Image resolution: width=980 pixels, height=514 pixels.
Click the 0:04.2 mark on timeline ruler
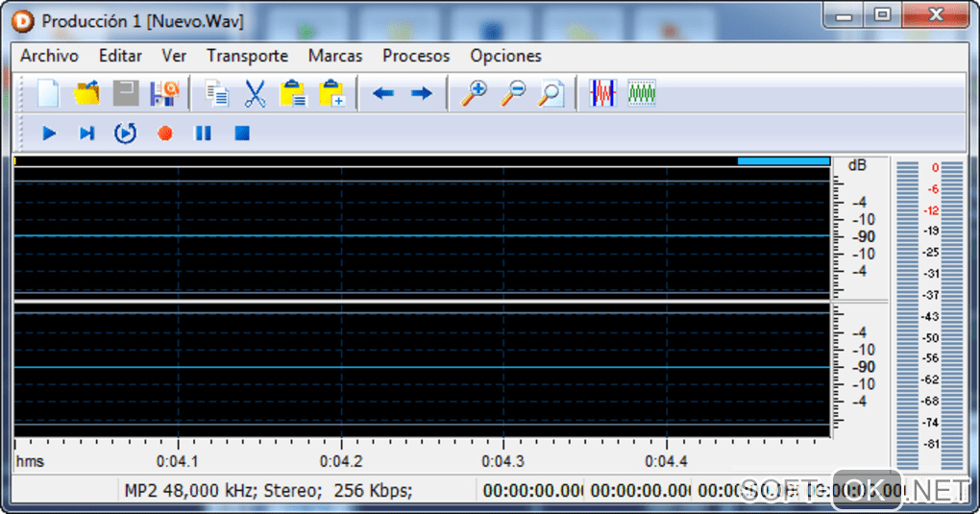point(341,461)
